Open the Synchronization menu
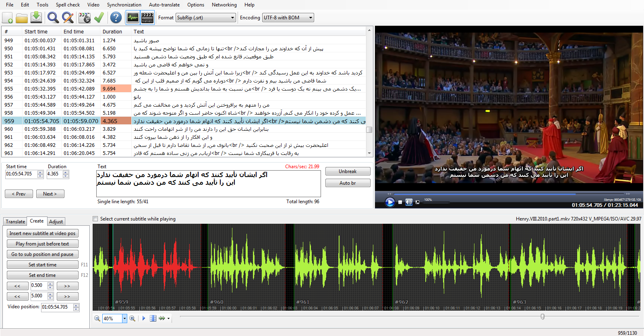 coord(124,5)
